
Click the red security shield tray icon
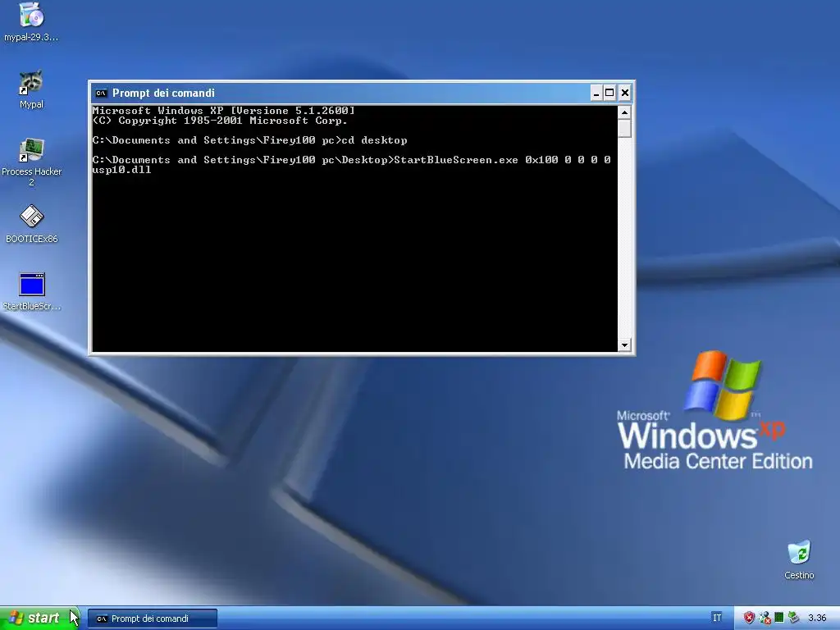(x=749, y=619)
